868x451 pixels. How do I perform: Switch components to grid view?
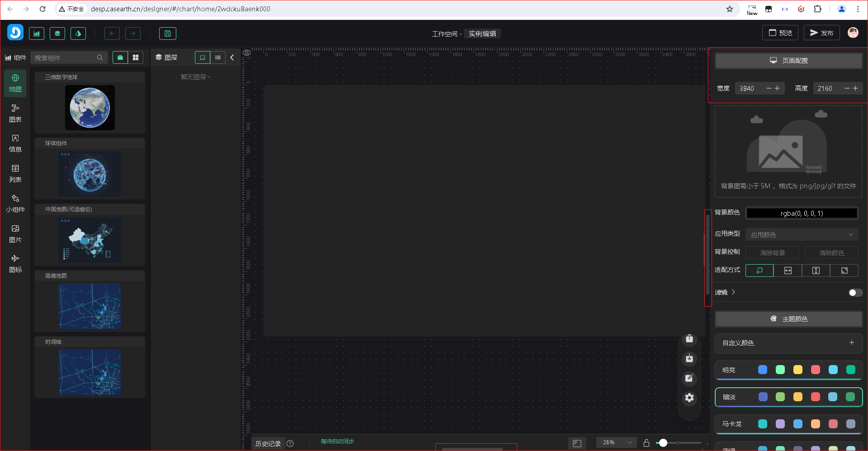pyautogui.click(x=136, y=57)
